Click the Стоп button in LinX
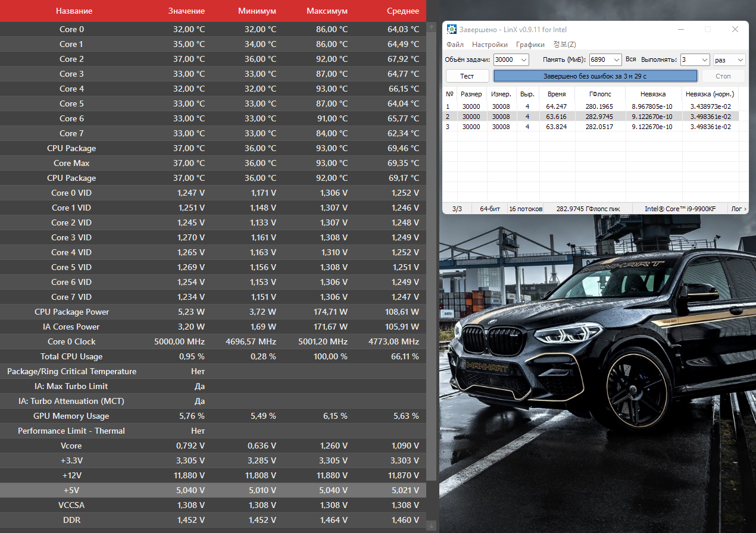The image size is (756, 533). [723, 76]
